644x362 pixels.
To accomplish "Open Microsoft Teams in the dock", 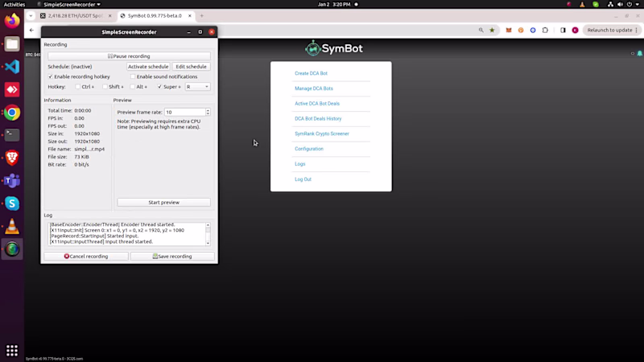I will click(12, 180).
